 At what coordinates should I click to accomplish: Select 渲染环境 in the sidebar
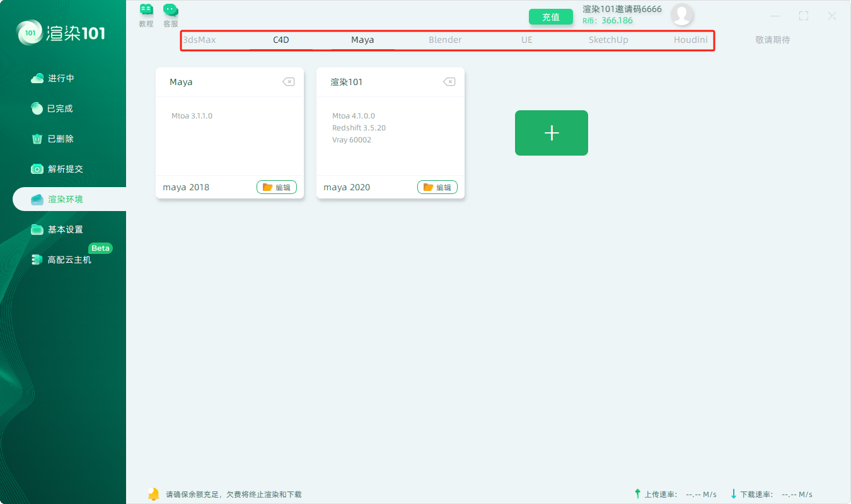69,199
